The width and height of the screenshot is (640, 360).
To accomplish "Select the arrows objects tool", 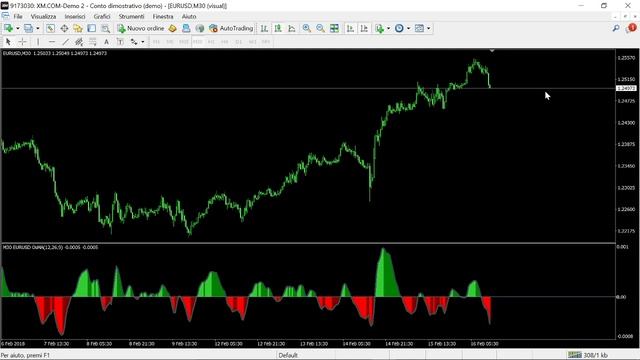I will point(134,42).
